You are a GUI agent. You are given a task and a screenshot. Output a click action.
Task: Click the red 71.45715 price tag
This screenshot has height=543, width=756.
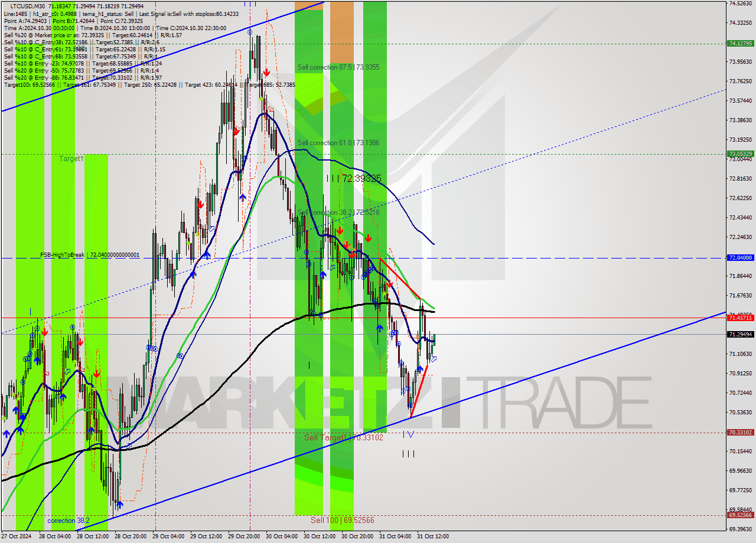click(x=741, y=318)
